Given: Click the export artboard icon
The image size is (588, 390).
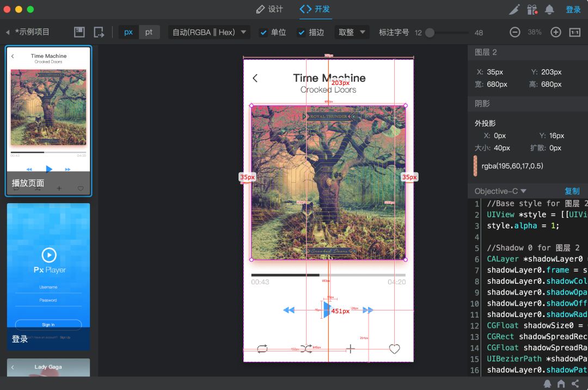Looking at the screenshot, I should click(x=99, y=32).
